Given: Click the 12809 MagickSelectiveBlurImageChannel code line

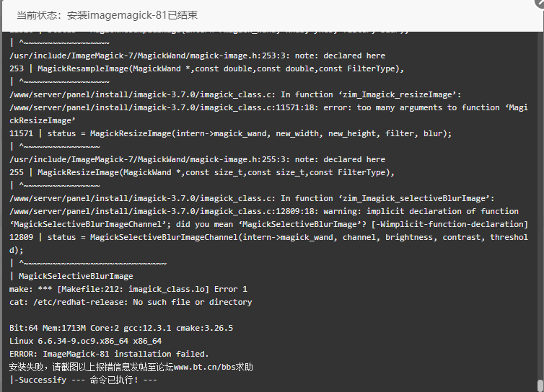Looking at the screenshot, I should (x=268, y=244).
